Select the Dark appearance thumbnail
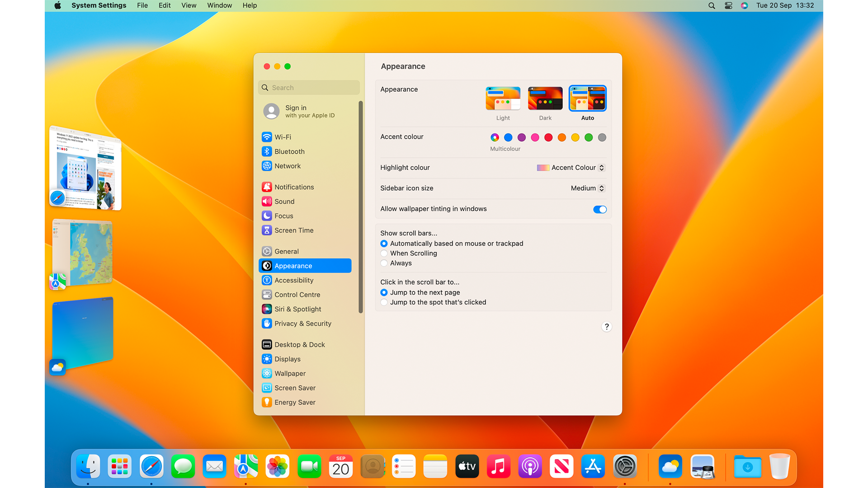This screenshot has height=488, width=868. 545,99
